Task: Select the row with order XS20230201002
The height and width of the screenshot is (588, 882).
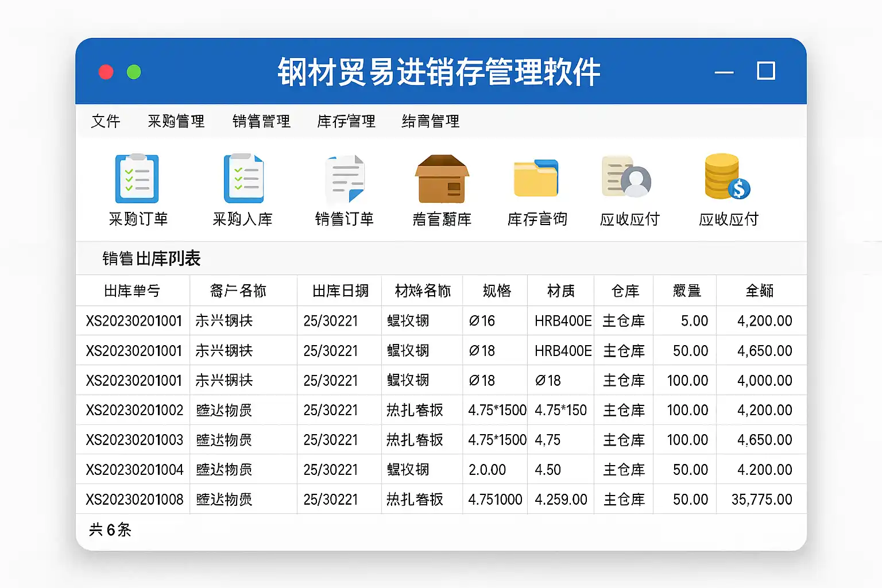Action: tap(134, 410)
